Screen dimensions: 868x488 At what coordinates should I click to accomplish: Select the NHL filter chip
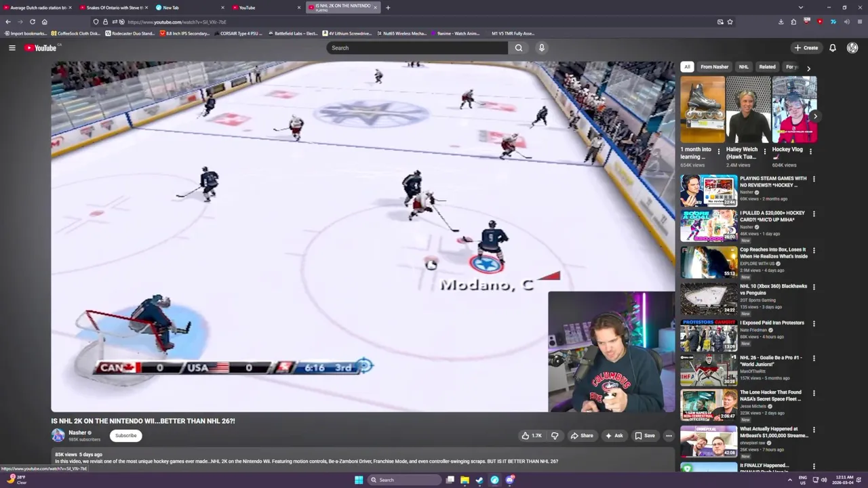[x=744, y=67]
